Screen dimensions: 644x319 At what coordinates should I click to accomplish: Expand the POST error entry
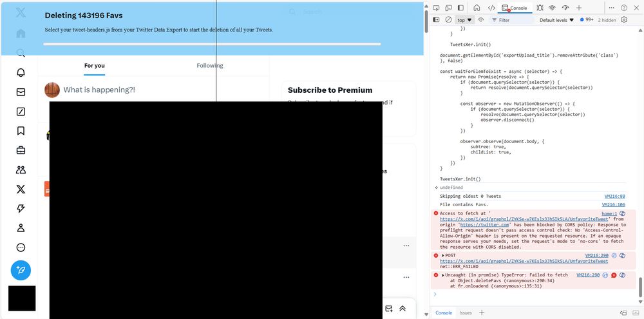[443, 255]
